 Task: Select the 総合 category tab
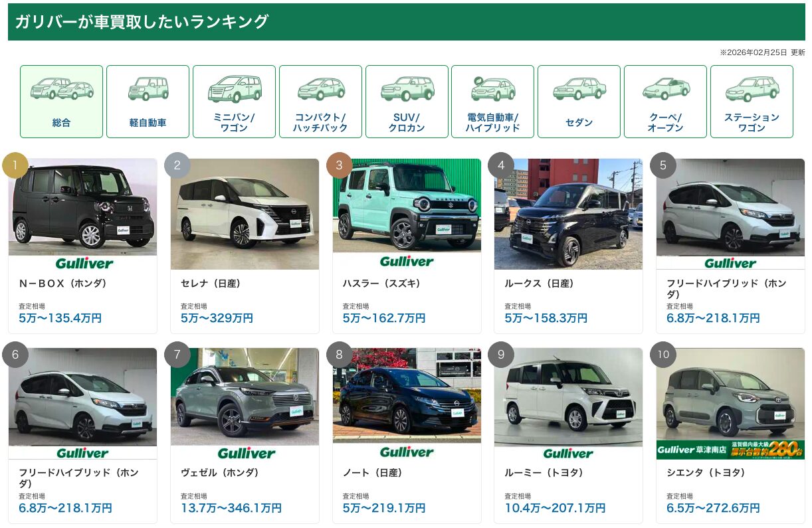[x=61, y=102]
